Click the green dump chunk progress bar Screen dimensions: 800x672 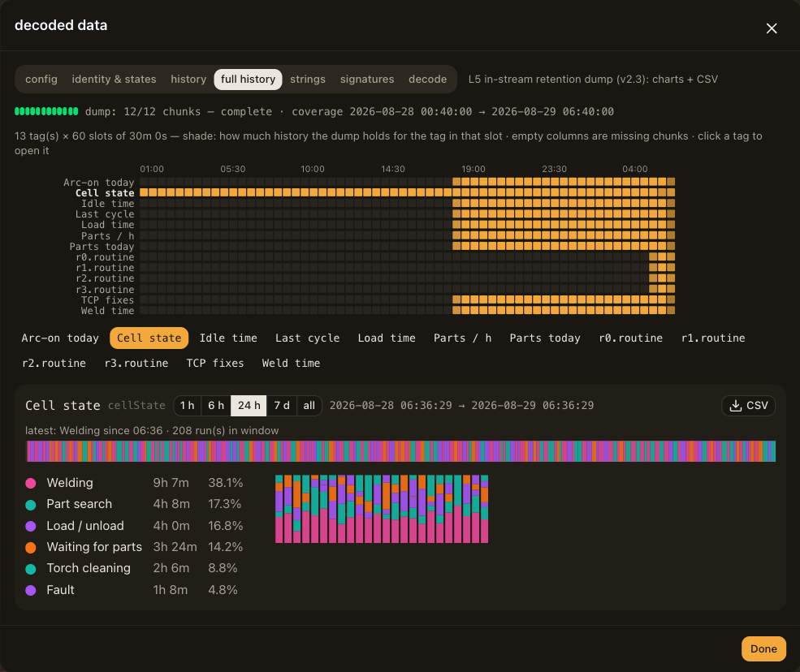[46, 111]
